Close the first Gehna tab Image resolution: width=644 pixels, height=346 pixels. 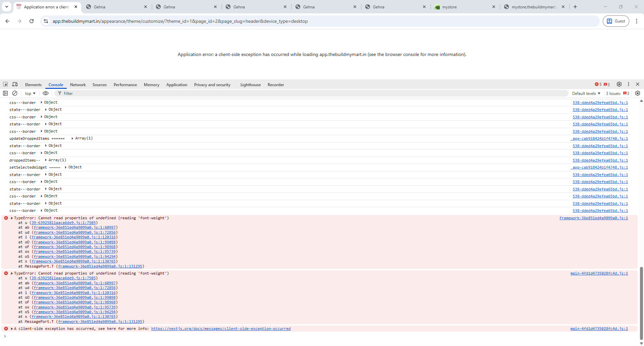[146, 7]
